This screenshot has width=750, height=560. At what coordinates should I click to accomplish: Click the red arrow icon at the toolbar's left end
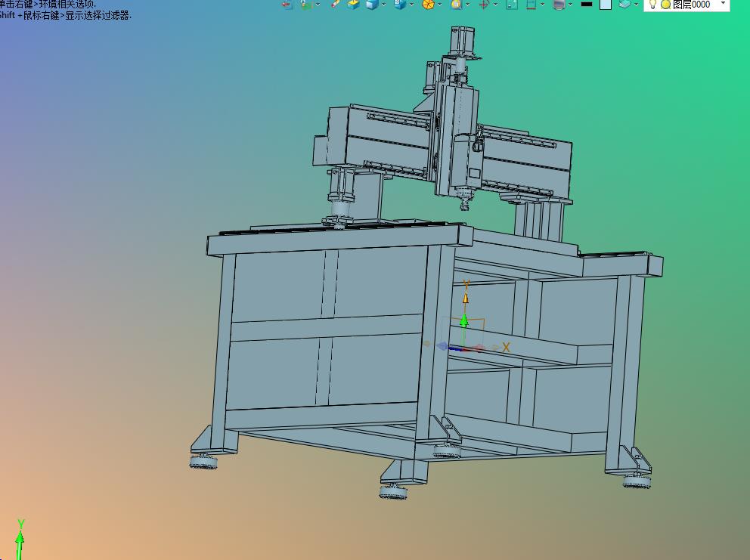[287, 5]
